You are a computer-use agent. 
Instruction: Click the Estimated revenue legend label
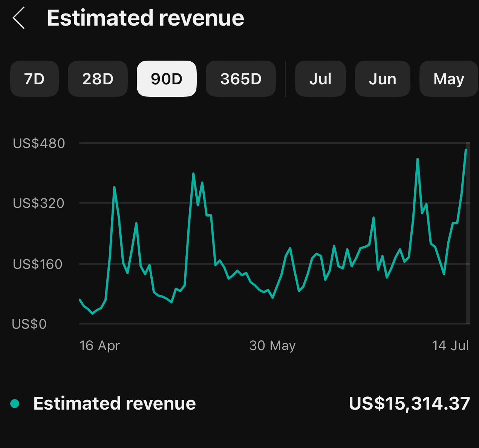tap(115, 403)
